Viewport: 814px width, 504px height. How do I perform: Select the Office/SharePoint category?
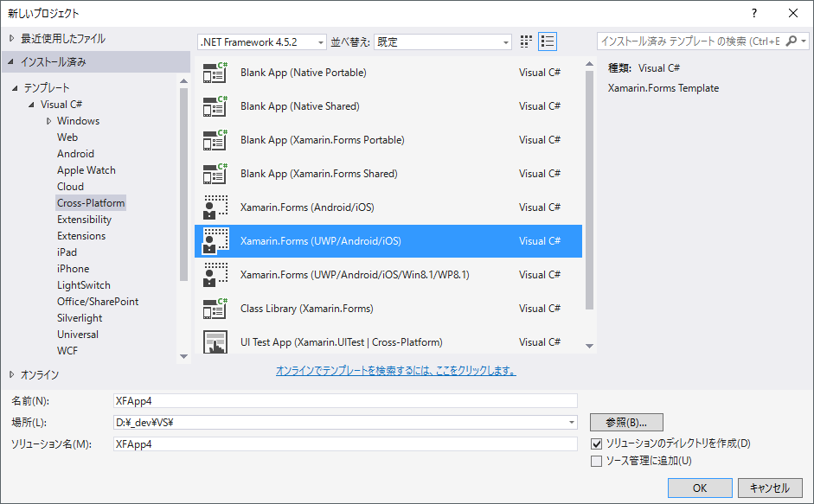point(98,302)
